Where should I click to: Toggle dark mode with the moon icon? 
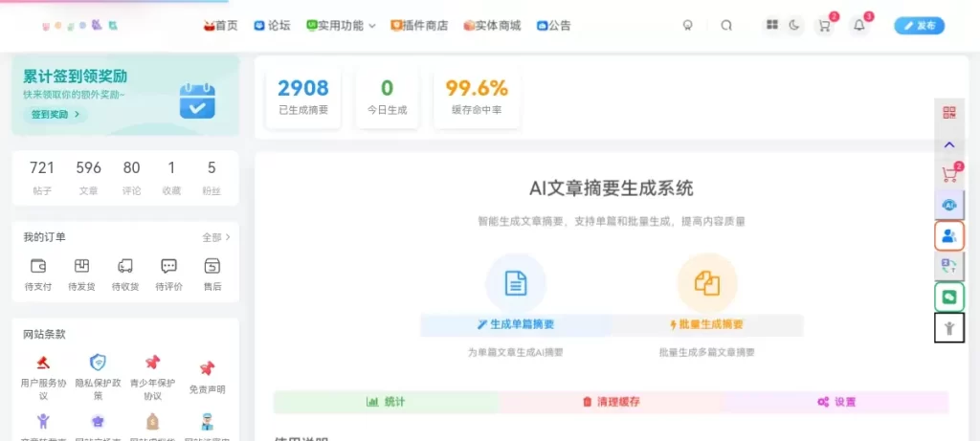click(x=794, y=26)
